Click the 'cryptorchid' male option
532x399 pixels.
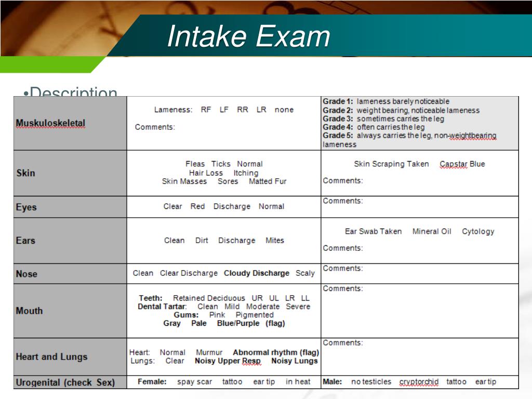click(419, 382)
